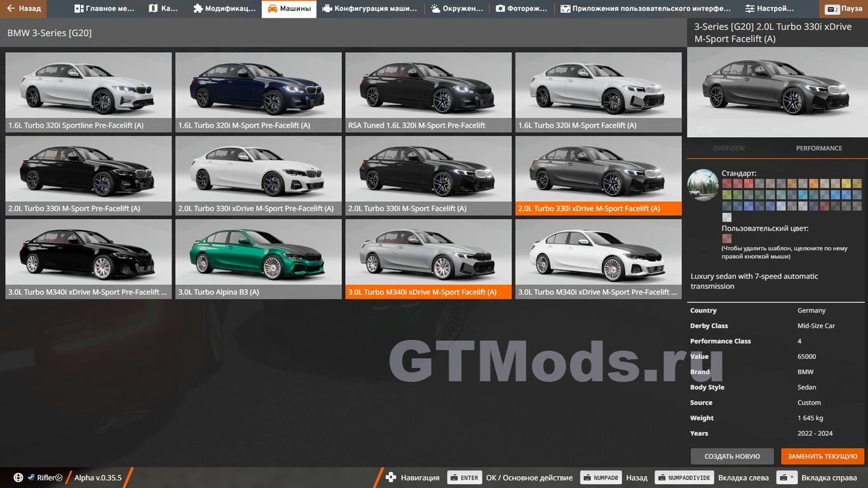The width and height of the screenshot is (868, 488).
Task: Select the Машины tab
Action: pyautogui.click(x=289, y=9)
